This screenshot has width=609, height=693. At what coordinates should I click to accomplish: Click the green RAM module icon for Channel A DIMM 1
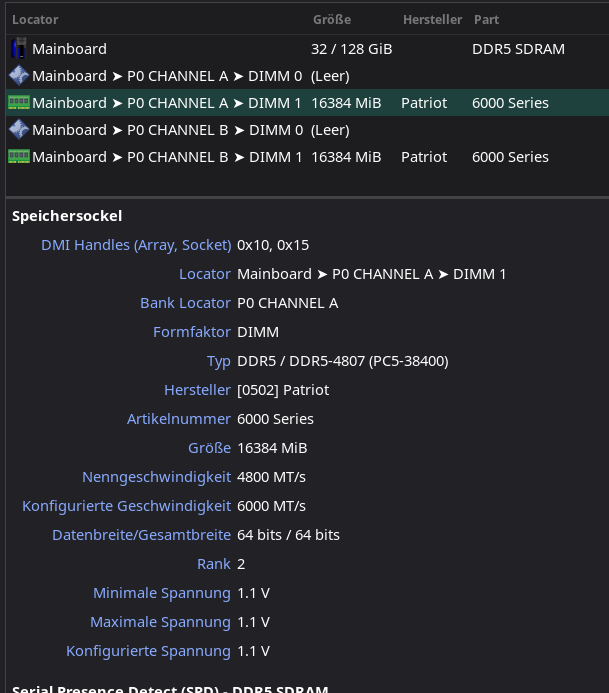[x=18, y=102]
